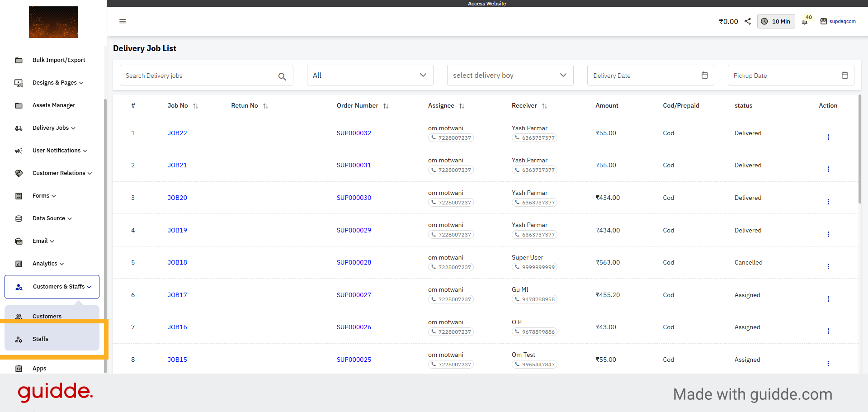Click the Access Website top bar
Image resolution: width=868 pixels, height=412 pixels.
tap(487, 3)
